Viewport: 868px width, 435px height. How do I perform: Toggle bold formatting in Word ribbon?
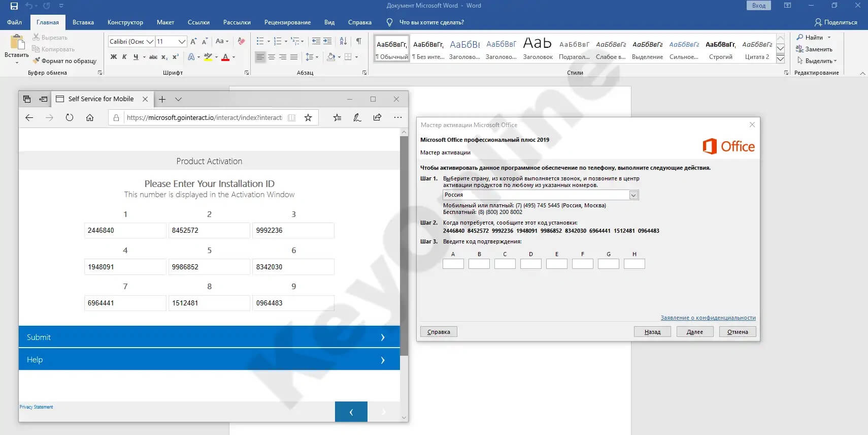point(114,57)
